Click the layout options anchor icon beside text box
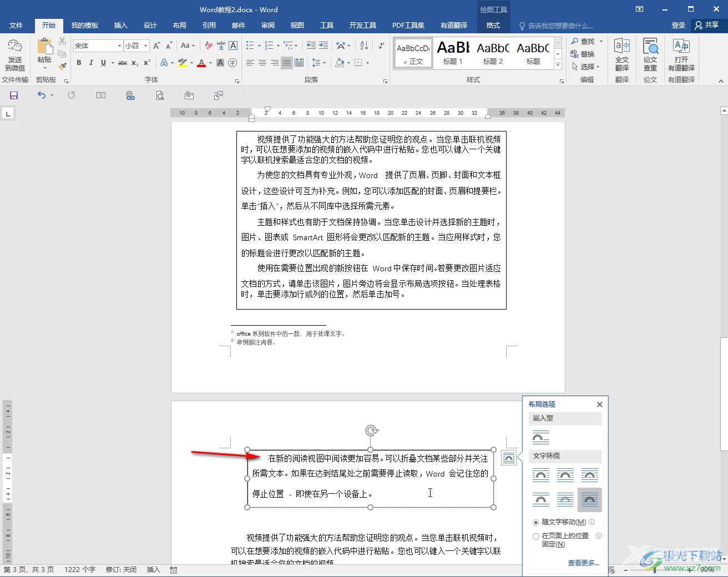The height and width of the screenshot is (577, 728). point(508,458)
